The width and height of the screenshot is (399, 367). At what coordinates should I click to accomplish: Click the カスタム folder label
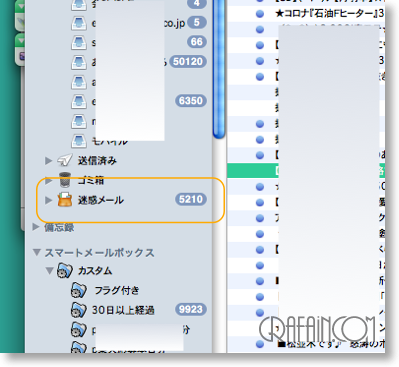[x=95, y=270]
